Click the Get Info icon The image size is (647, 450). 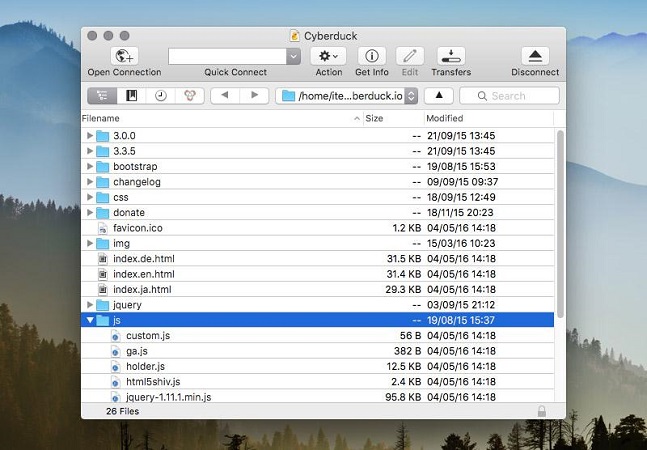(x=372, y=56)
